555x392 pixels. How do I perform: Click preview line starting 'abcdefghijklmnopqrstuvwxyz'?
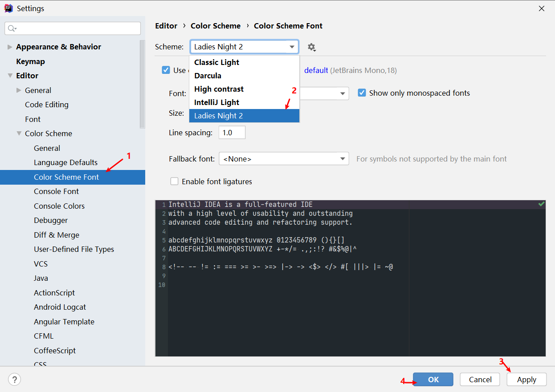click(257, 240)
